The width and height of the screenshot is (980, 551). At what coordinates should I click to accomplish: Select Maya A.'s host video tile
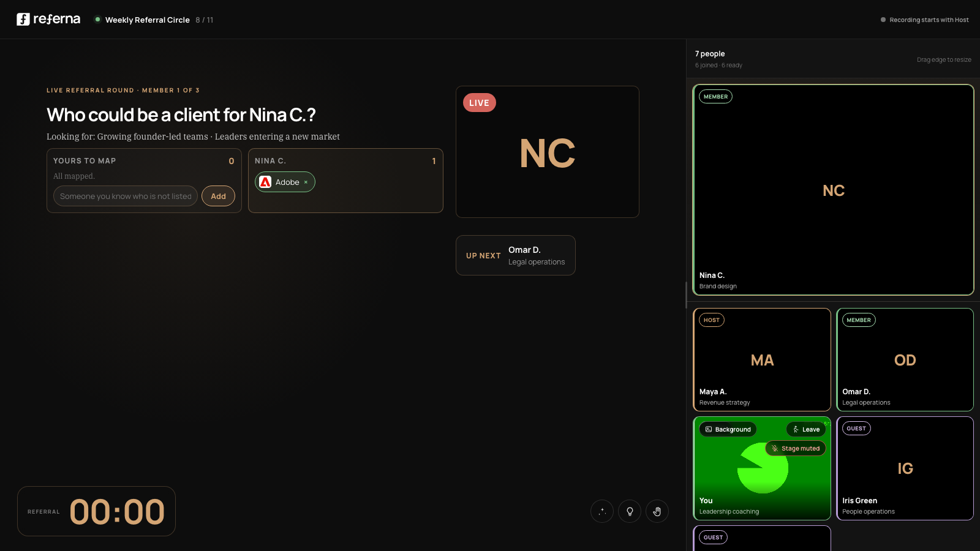(x=762, y=359)
